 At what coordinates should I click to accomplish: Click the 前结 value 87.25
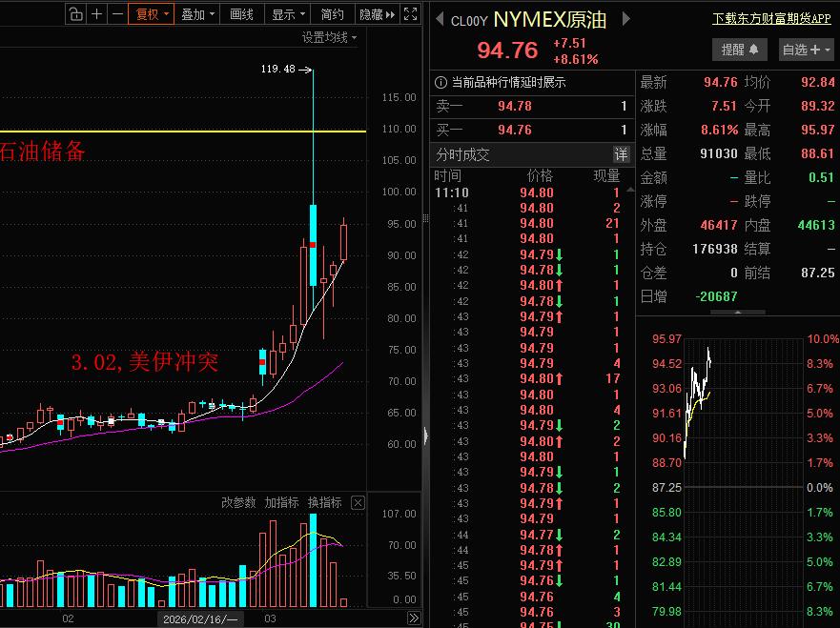point(817,273)
